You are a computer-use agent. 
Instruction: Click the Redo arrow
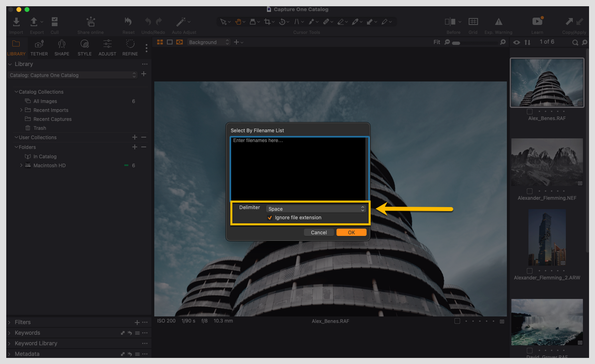pyautogui.click(x=159, y=22)
